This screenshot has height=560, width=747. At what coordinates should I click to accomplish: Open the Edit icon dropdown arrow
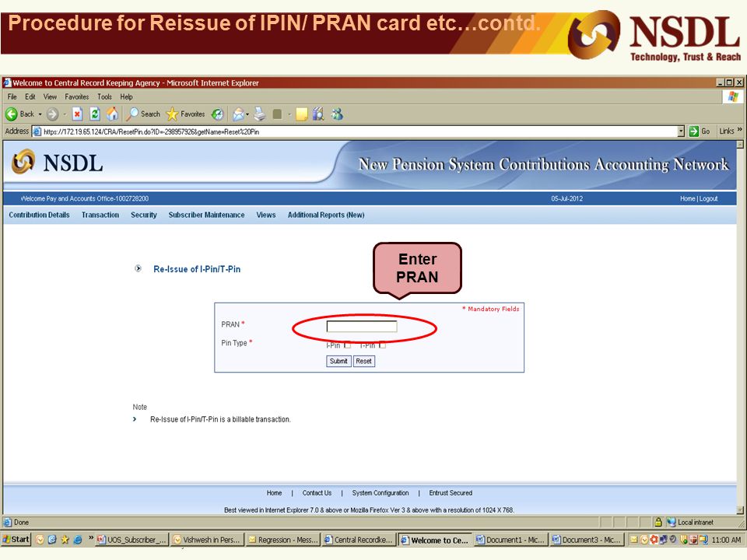tap(289, 114)
